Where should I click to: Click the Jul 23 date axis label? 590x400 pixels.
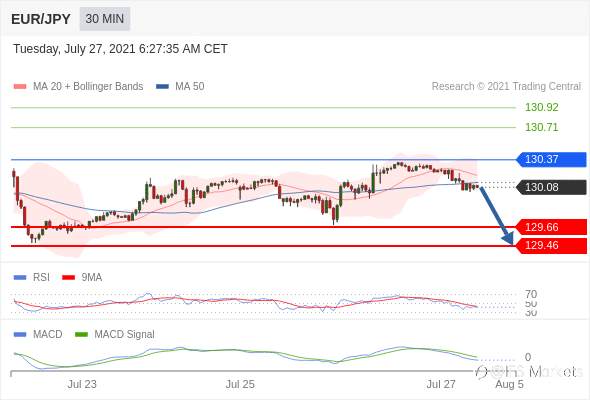click(82, 384)
